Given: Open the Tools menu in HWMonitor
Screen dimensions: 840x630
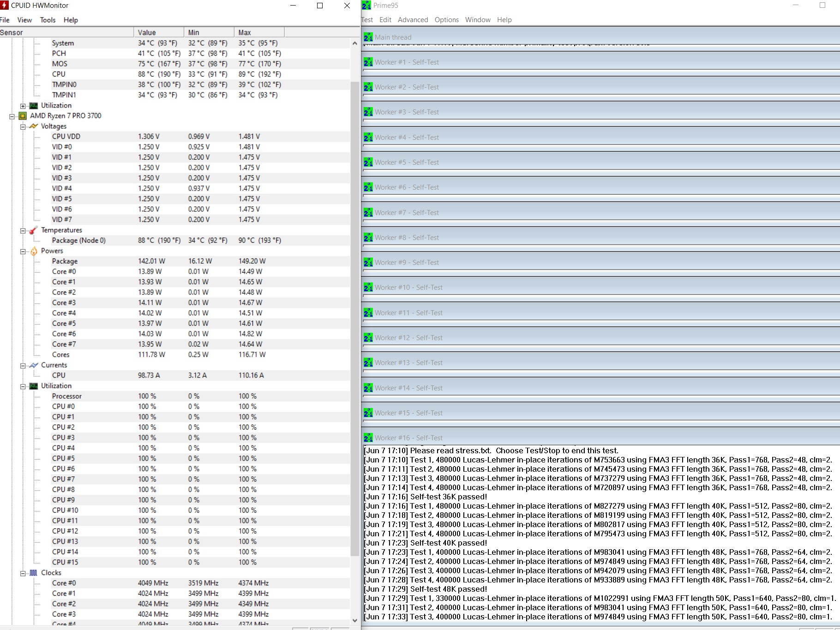Looking at the screenshot, I should tap(48, 20).
